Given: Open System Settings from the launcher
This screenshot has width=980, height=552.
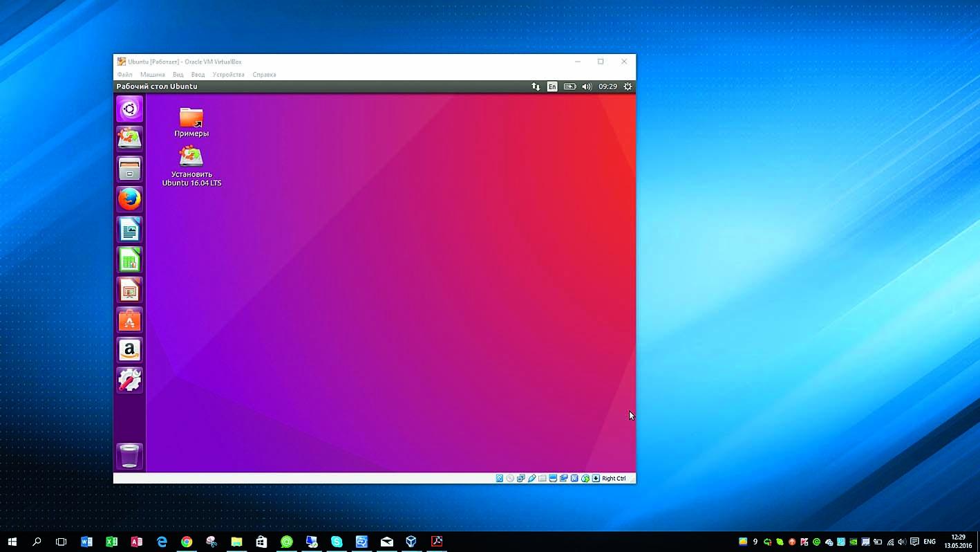Looking at the screenshot, I should (129, 380).
